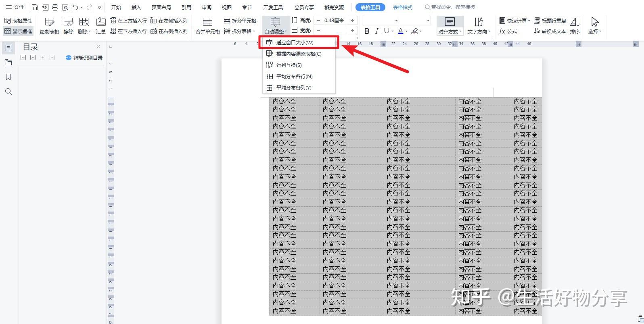644x324 pixels.
Task: Expand TOC levels with down-chevron button
Action: 23,58
